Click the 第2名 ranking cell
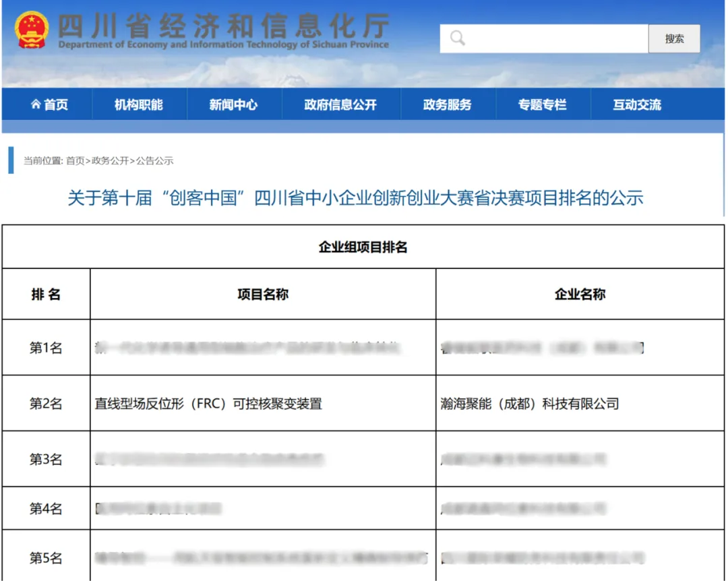This screenshot has height=581, width=728. click(46, 404)
